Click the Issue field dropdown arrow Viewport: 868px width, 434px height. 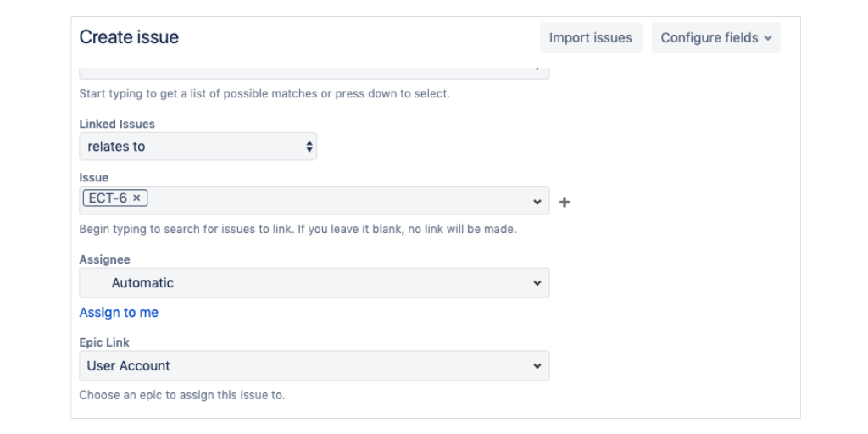(x=537, y=202)
